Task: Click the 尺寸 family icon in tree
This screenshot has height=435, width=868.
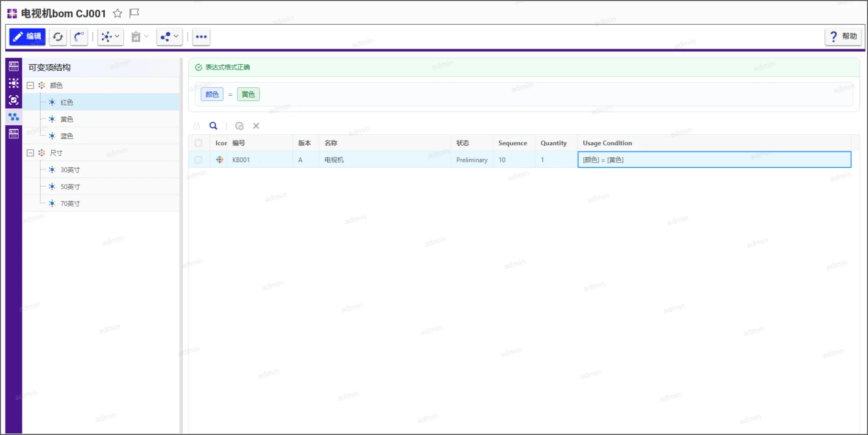Action: tap(42, 153)
